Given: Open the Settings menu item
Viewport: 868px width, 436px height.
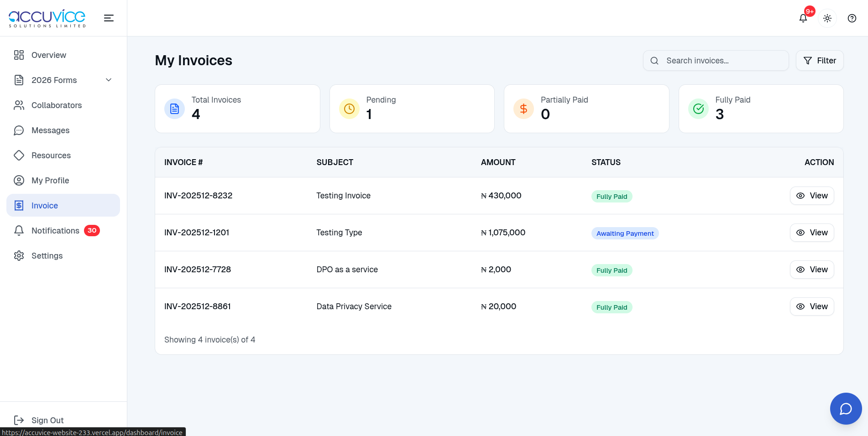Looking at the screenshot, I should point(47,255).
